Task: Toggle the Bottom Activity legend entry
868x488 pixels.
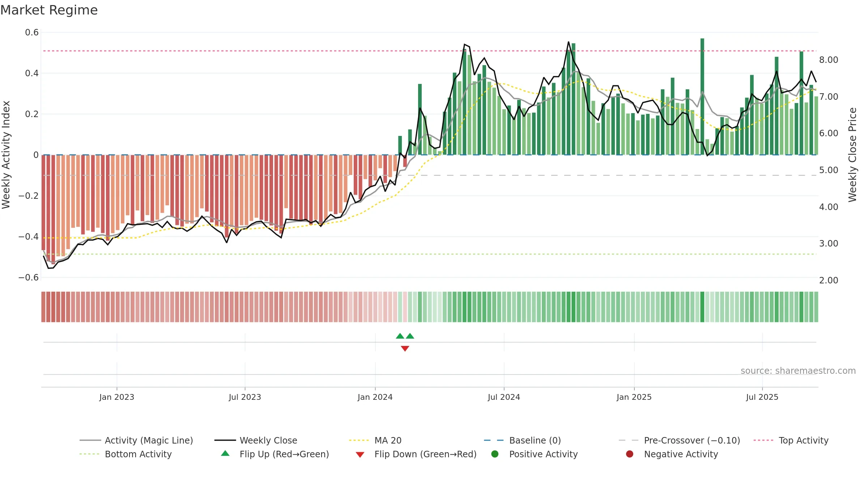Action: pos(125,454)
